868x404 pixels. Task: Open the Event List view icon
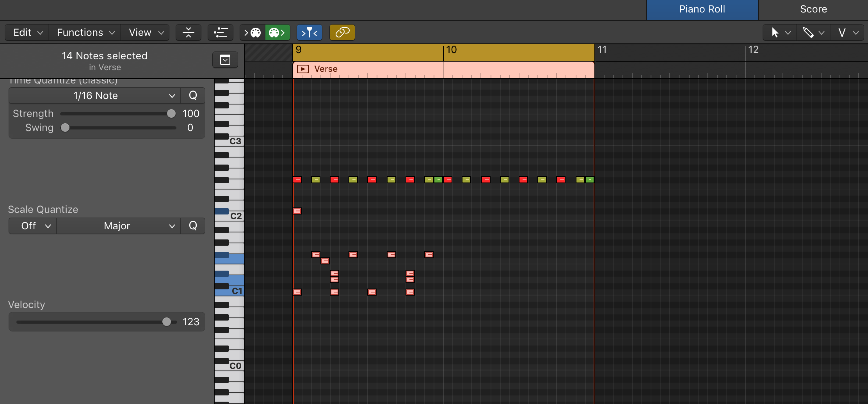221,32
